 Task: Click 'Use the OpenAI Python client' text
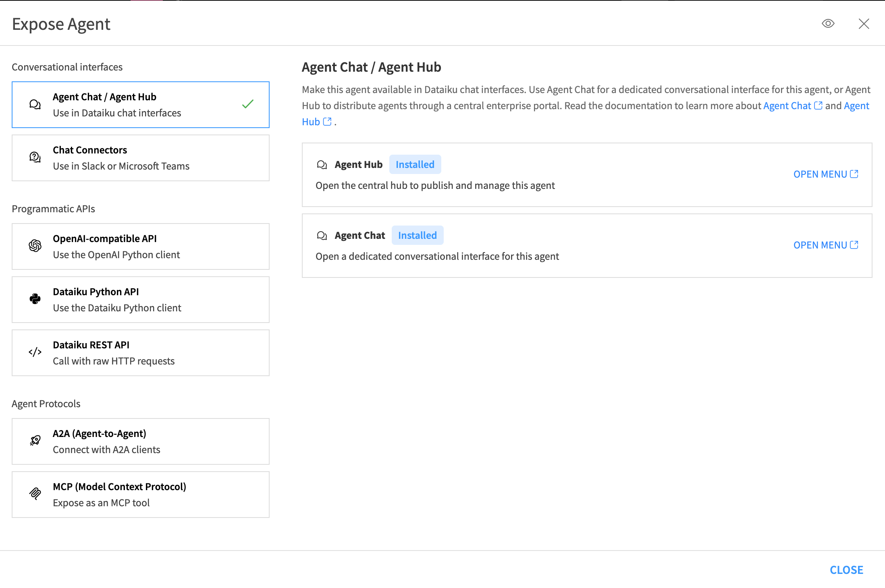point(116,255)
